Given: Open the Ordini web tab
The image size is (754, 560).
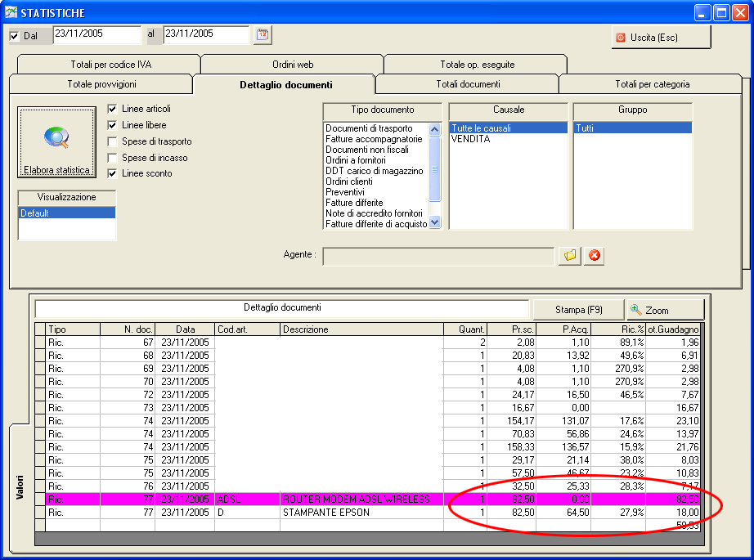Looking at the screenshot, I should (x=293, y=65).
